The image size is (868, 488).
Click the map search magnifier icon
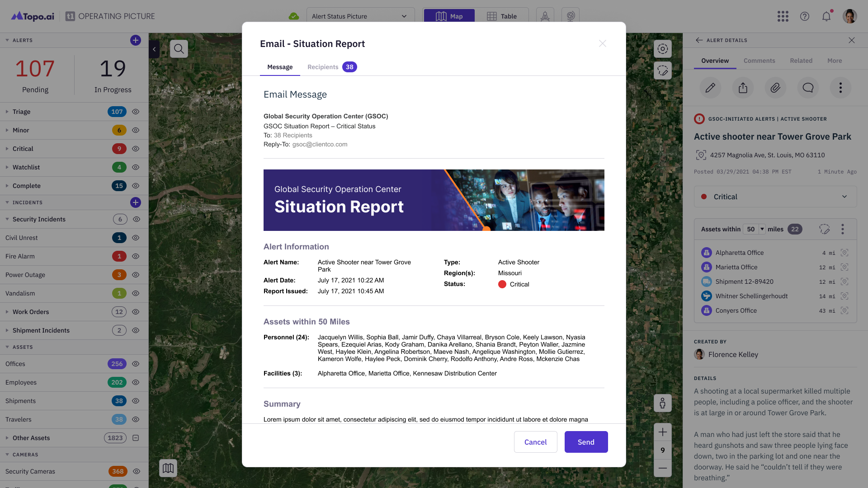pyautogui.click(x=179, y=49)
